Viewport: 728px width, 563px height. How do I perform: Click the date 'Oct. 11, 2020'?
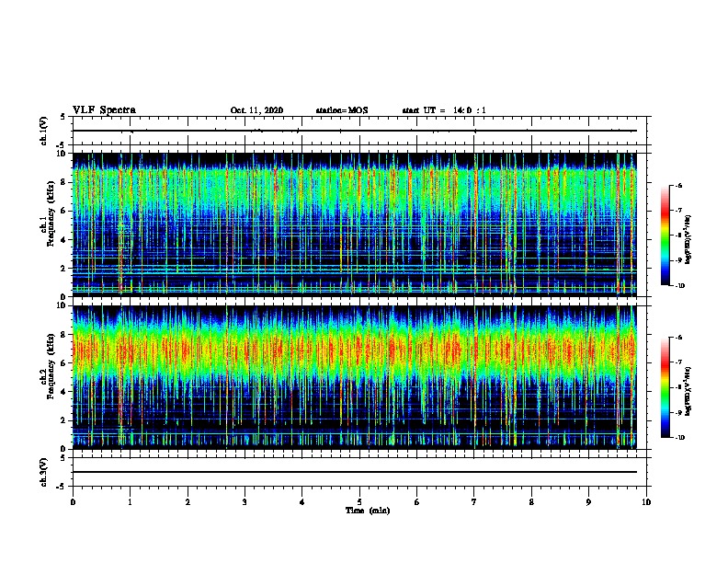256,110
